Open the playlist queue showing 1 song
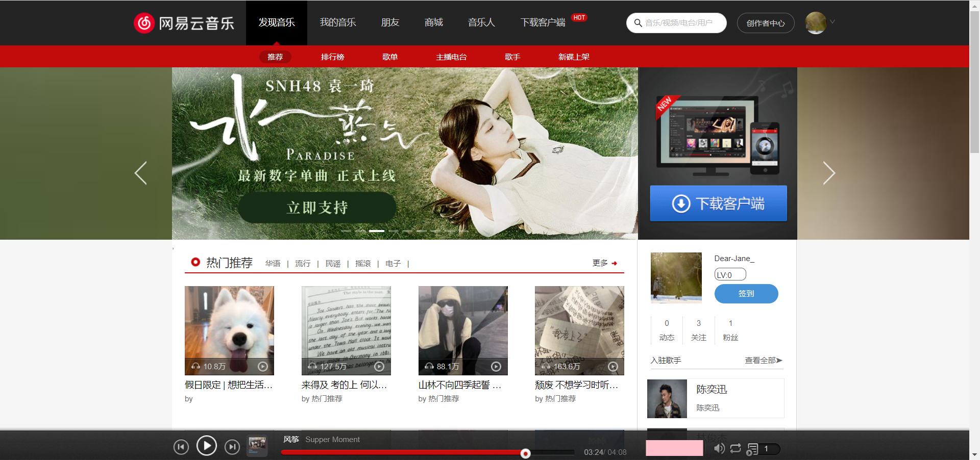Image resolution: width=980 pixels, height=460 pixels. (754, 449)
